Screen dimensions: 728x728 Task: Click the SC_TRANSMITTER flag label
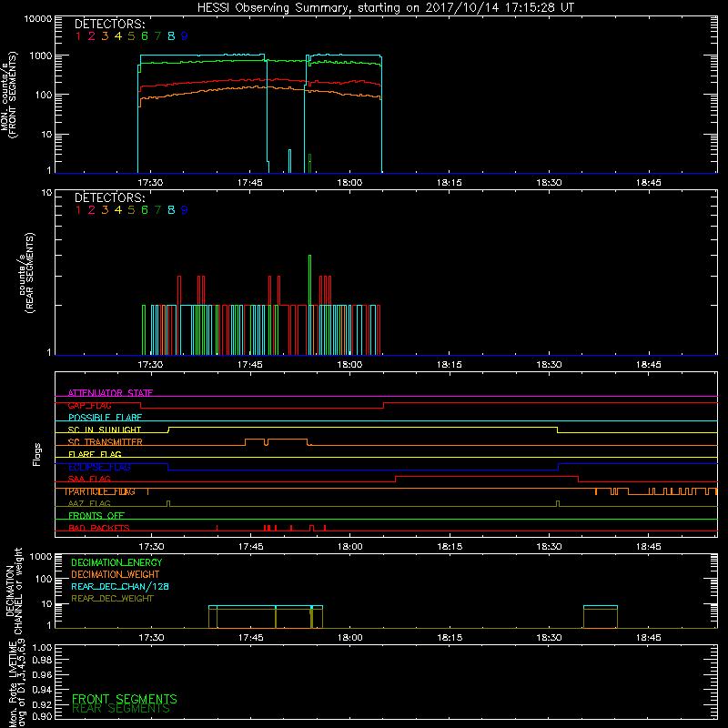[x=106, y=442]
